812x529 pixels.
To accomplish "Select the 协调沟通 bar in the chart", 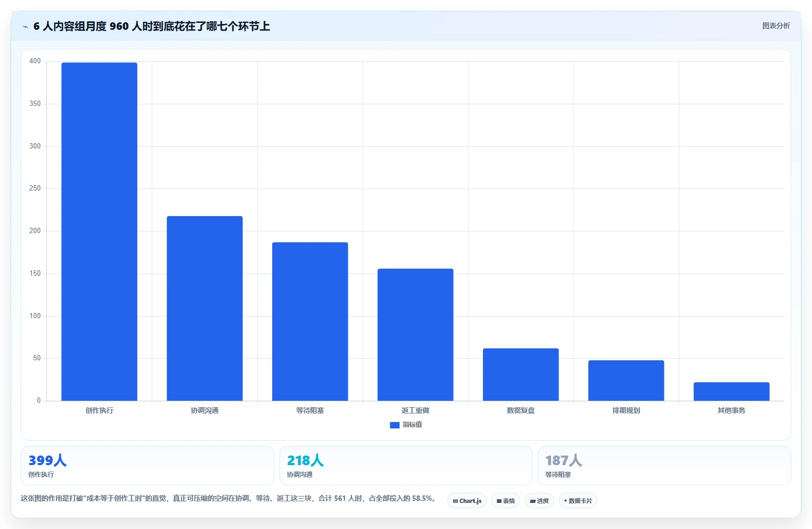I will coord(204,308).
